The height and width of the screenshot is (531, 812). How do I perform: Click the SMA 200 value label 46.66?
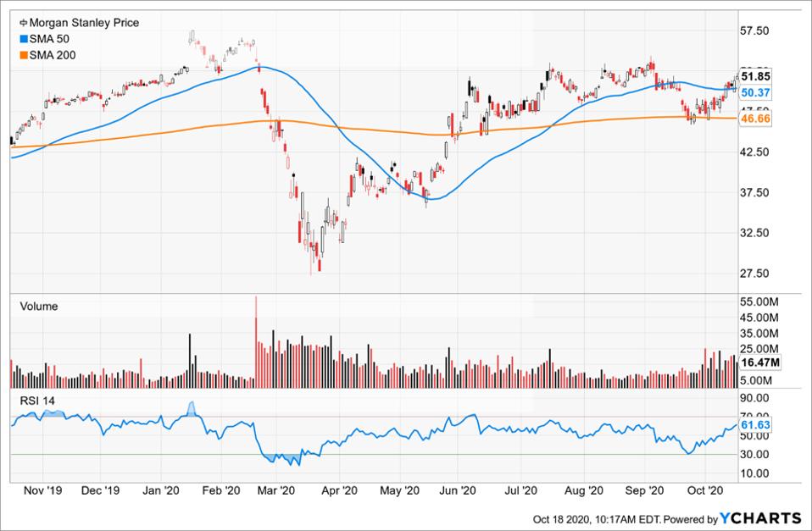click(755, 119)
